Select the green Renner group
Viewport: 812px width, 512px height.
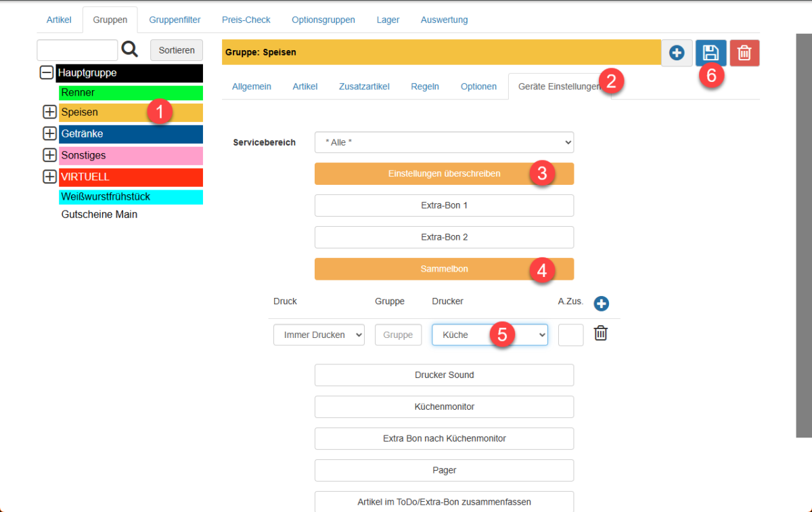[x=131, y=92]
